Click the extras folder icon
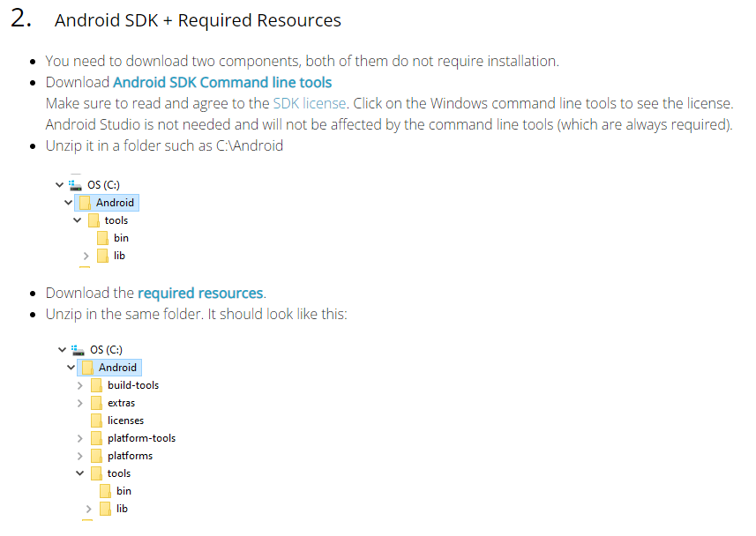This screenshot has width=756, height=536. 96,403
